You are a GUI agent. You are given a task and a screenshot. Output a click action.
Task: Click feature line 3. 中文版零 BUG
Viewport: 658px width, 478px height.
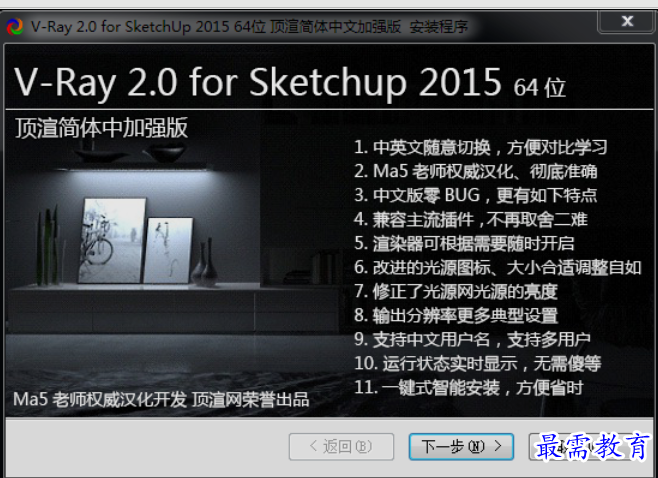point(475,195)
